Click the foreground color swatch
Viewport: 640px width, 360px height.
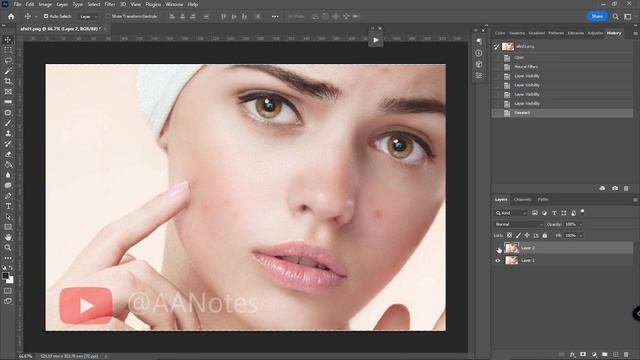tap(6, 276)
